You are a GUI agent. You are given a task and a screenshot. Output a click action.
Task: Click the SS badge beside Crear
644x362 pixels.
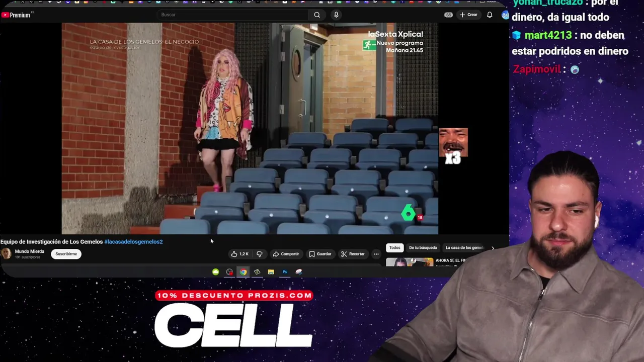click(x=448, y=15)
